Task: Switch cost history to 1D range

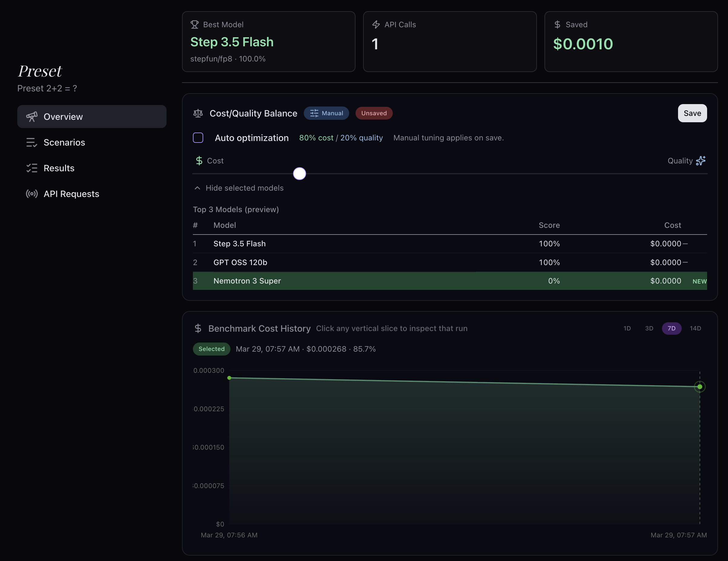Action: [627, 328]
